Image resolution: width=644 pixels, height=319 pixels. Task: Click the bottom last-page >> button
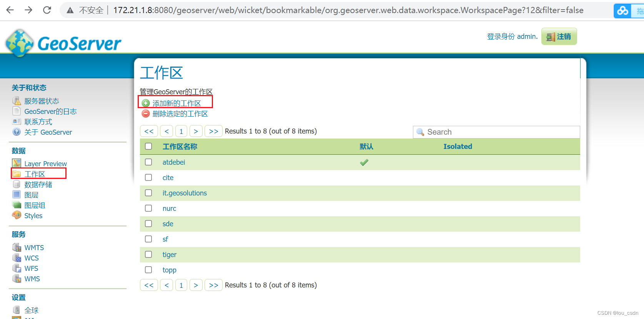point(213,285)
